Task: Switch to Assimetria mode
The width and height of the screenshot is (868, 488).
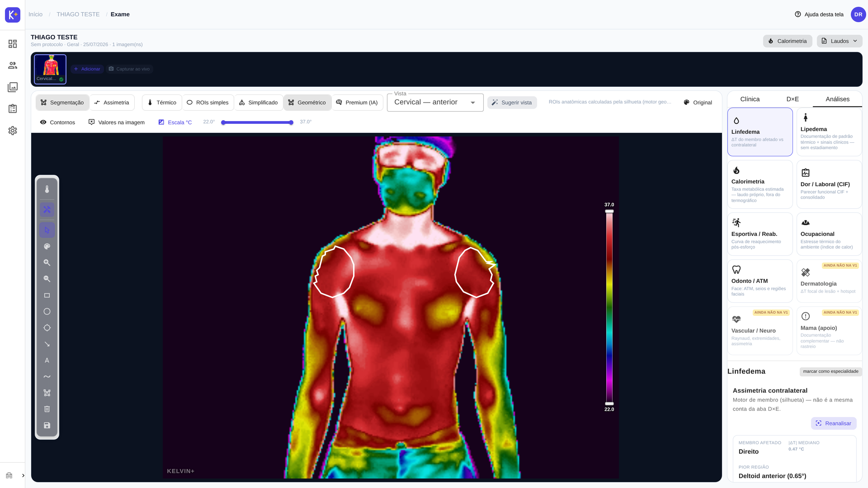Action: [x=112, y=103]
